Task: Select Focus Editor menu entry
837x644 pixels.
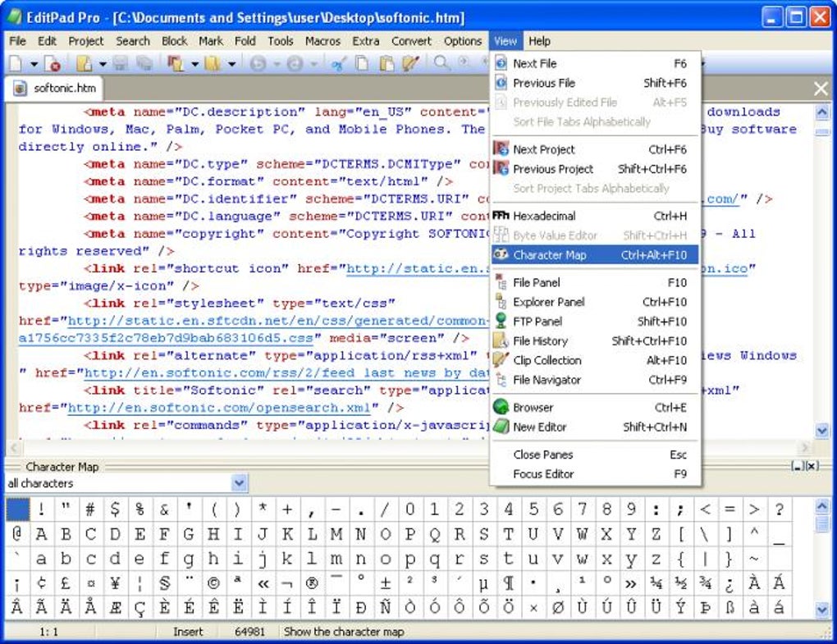Action: tap(595, 474)
